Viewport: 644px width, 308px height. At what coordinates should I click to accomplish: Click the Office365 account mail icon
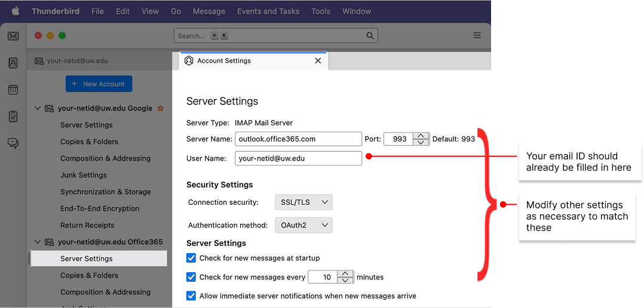pyautogui.click(x=49, y=242)
